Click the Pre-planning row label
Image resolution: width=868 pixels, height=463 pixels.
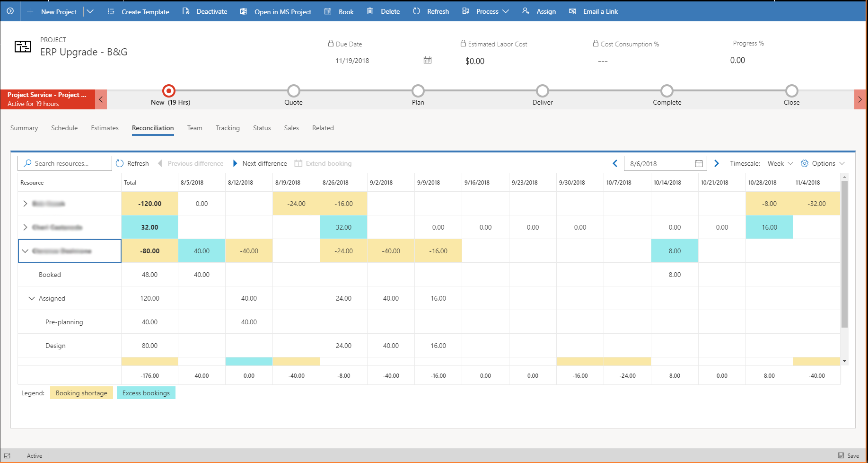click(x=64, y=322)
